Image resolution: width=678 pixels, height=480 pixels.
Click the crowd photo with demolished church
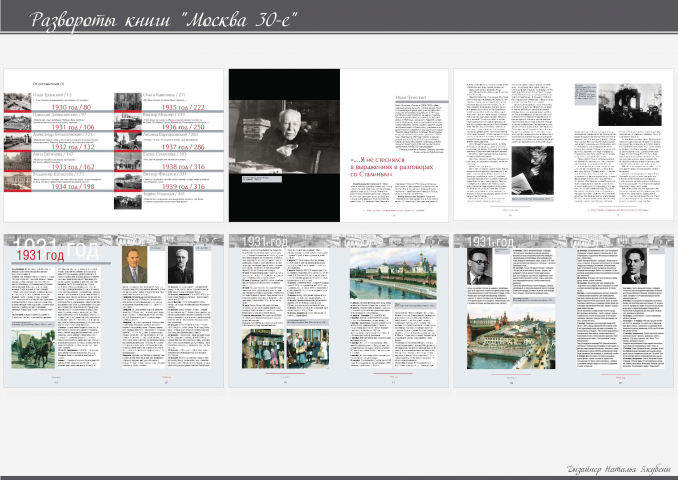pos(630,105)
